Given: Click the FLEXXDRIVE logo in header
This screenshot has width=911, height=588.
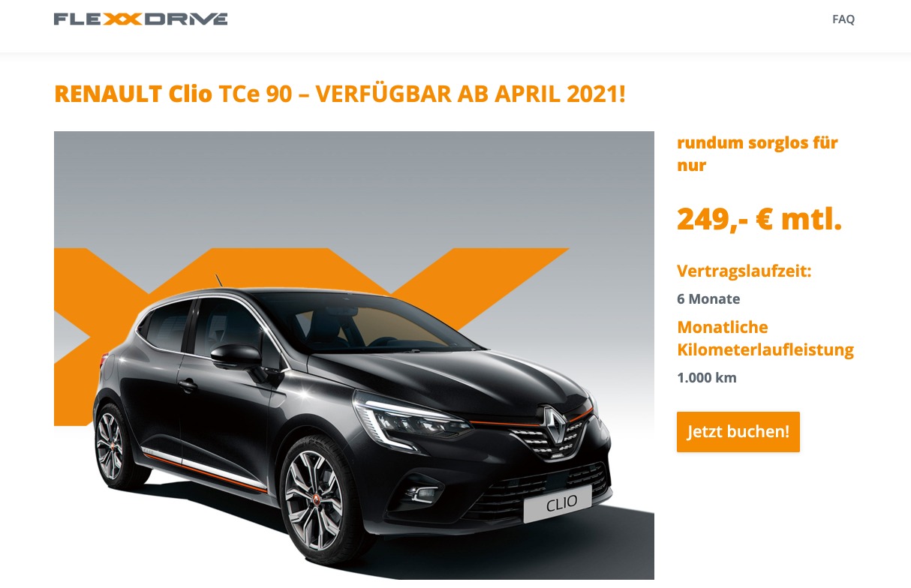Looking at the screenshot, I should [140, 19].
